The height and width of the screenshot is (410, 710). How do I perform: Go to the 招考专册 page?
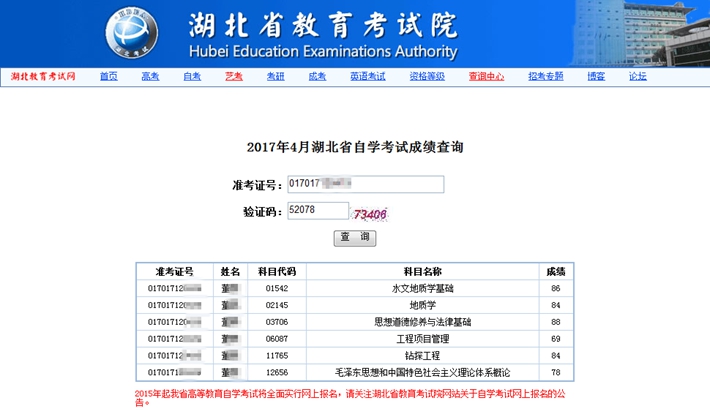coord(545,76)
